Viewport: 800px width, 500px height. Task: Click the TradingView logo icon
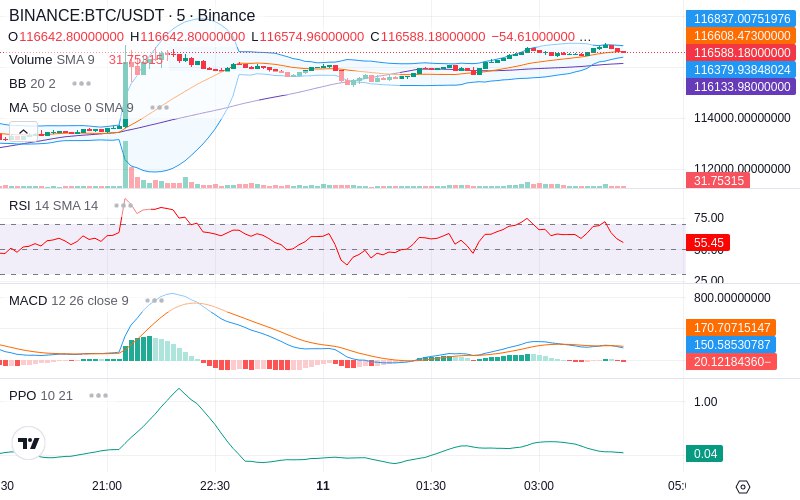[29, 443]
